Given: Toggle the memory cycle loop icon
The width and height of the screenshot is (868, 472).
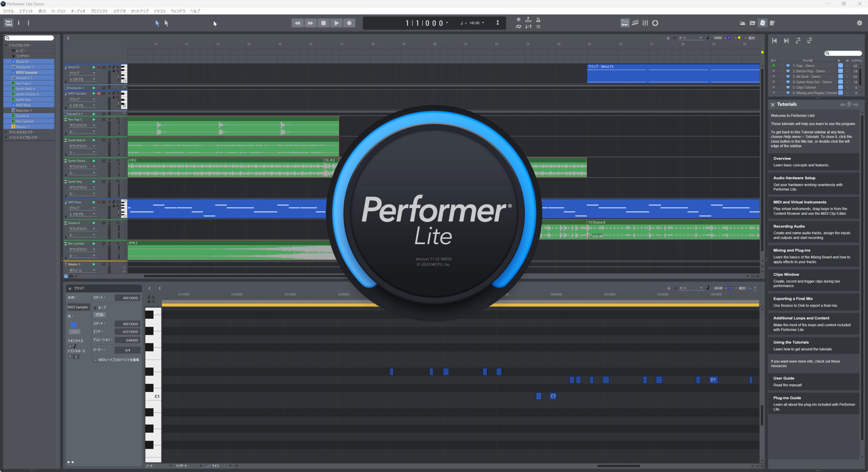Looking at the screenshot, I should coord(518,26).
